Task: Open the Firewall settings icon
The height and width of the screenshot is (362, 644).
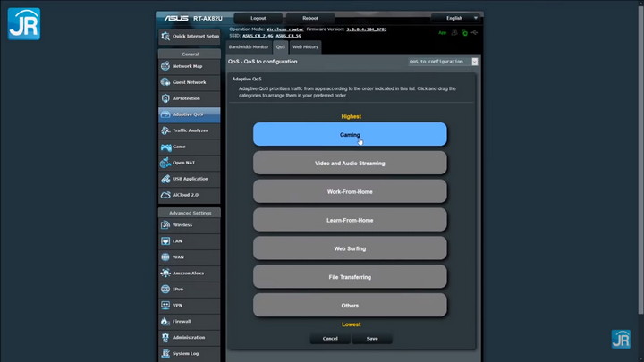Action: [166, 321]
